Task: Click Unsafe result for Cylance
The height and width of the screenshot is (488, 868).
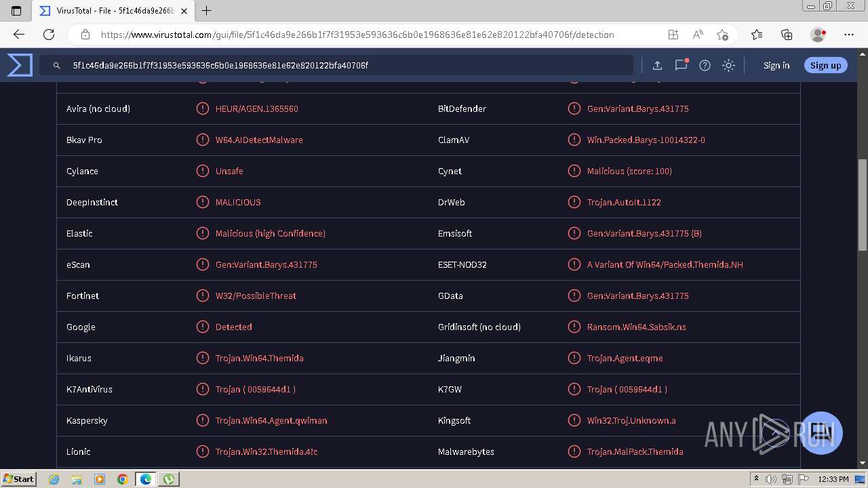Action: click(229, 171)
